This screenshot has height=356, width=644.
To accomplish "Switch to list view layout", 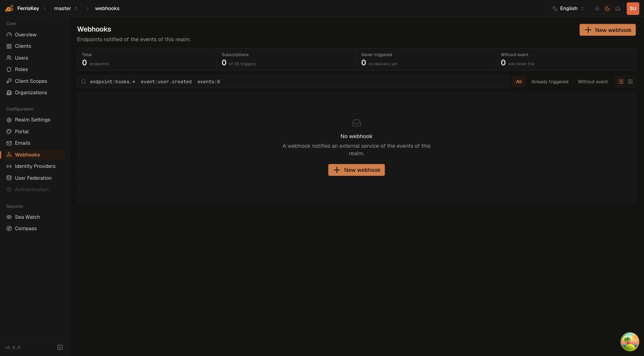I will [621, 82].
